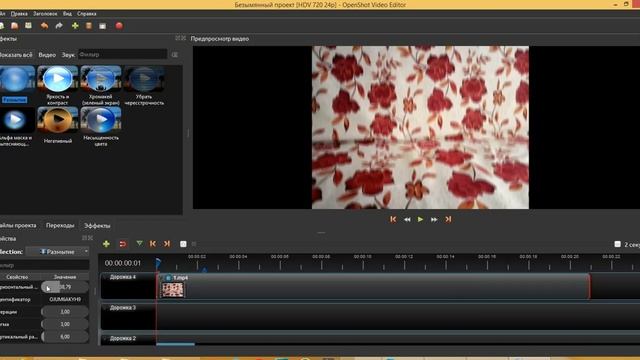Fast forward the video preview

coord(434,219)
